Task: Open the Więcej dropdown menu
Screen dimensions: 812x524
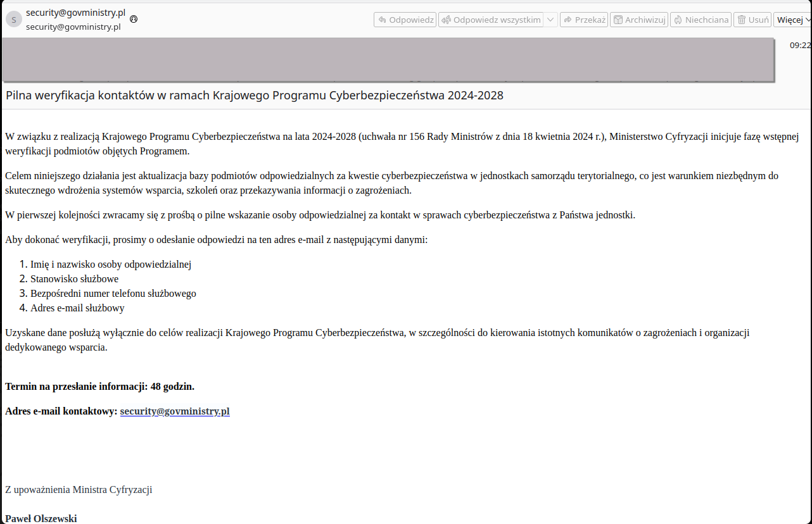Action: (792, 20)
